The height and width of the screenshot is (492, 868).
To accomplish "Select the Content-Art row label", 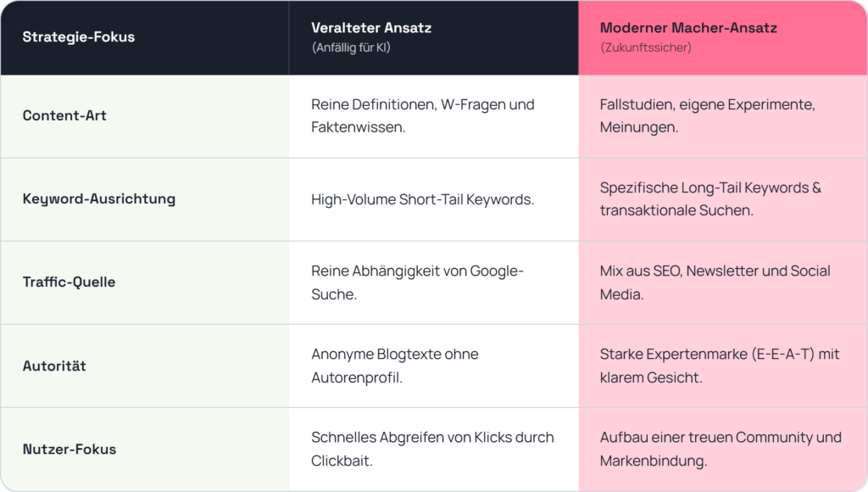I will [x=64, y=116].
